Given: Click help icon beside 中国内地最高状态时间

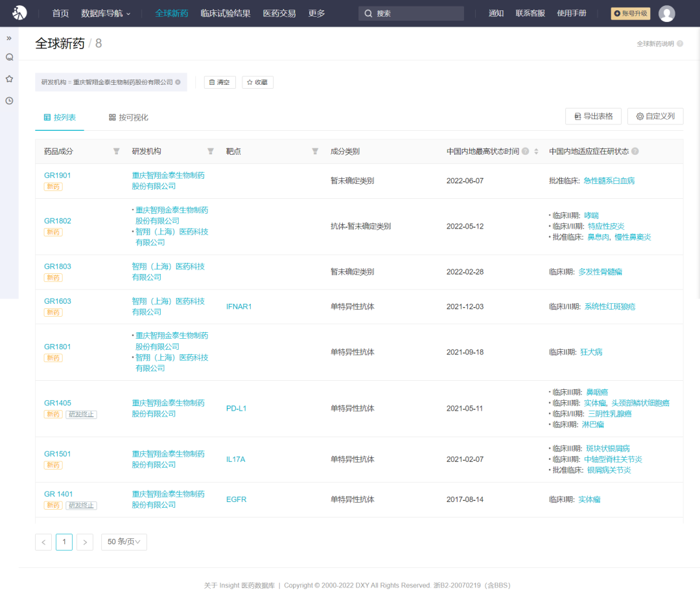Looking at the screenshot, I should pyautogui.click(x=526, y=151).
